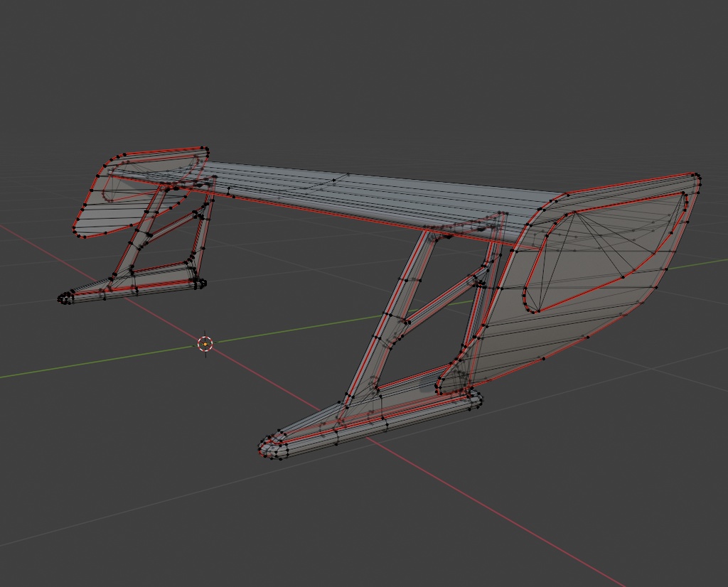Click the 3D cursor in the viewport

[205, 342]
